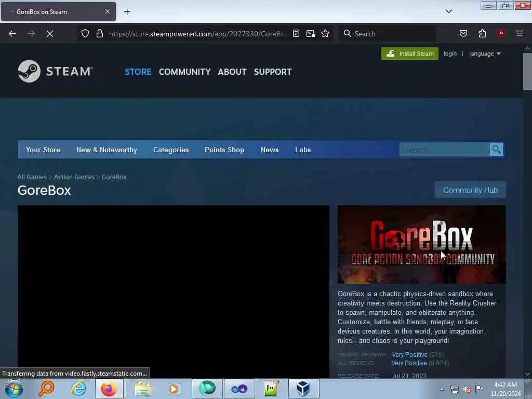
Task: Launch the magnifier search taskbar icon
Action: tap(46, 389)
